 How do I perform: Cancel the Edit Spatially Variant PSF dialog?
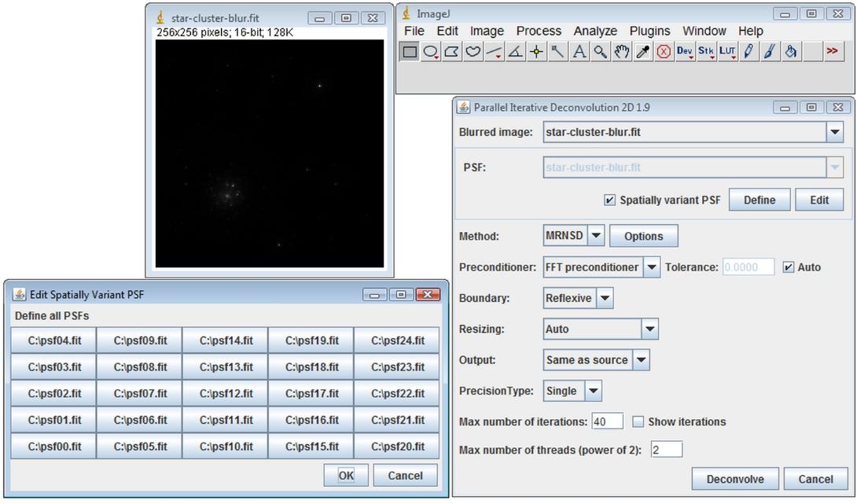coord(405,476)
